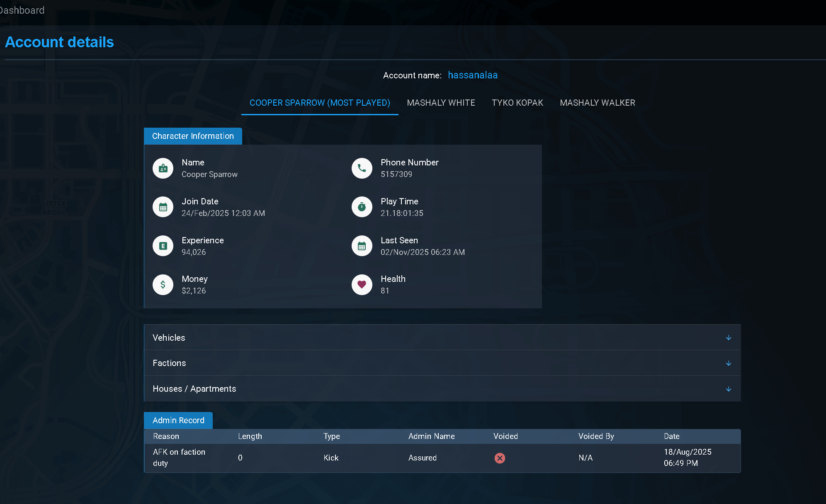Click the Admin Name column header
Screen dimensions: 826x504
coord(431,436)
